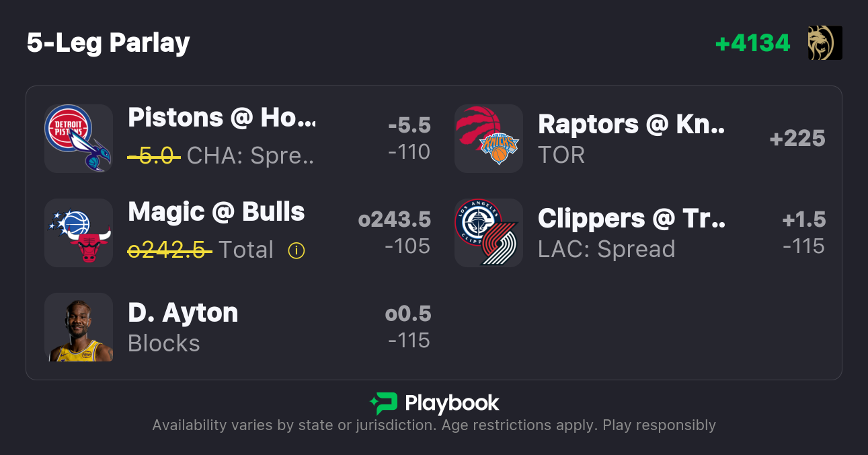
Task: Click D. Ayton's player headshot
Action: (78, 327)
